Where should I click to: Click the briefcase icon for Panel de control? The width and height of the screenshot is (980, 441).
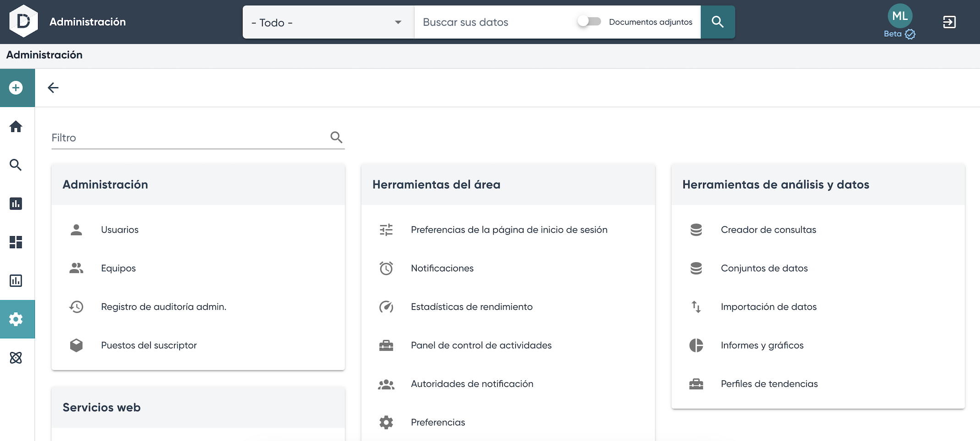(x=386, y=345)
